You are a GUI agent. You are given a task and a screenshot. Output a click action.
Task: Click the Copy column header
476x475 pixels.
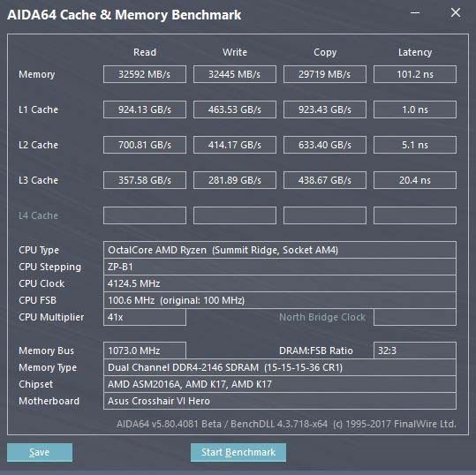click(x=325, y=52)
